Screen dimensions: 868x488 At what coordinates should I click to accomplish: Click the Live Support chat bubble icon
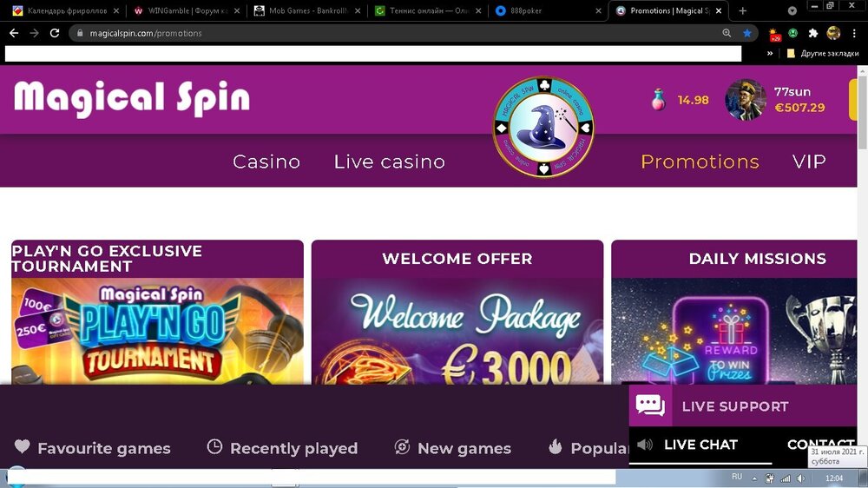650,406
